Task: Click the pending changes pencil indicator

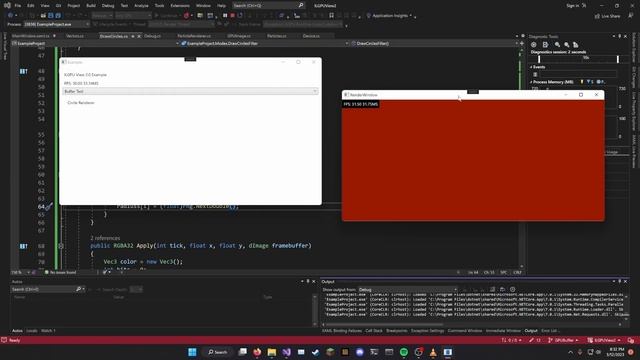Action: 535,340
